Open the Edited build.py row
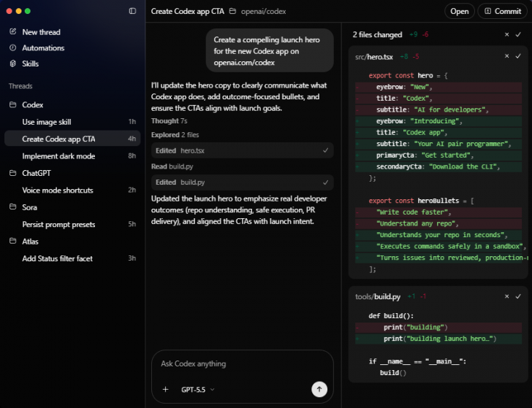The height and width of the screenshot is (408, 532). tap(243, 182)
